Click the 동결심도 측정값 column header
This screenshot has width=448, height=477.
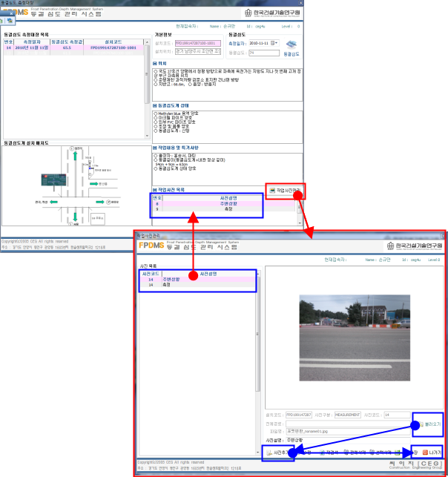[67, 42]
